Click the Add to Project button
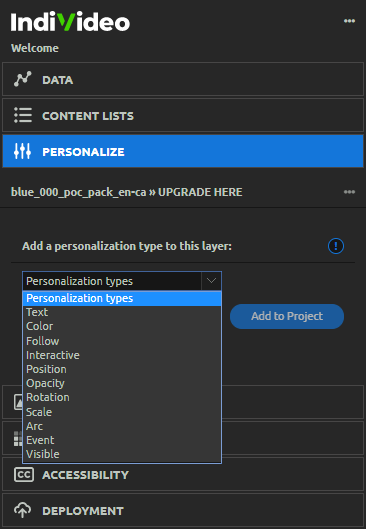 pos(287,316)
